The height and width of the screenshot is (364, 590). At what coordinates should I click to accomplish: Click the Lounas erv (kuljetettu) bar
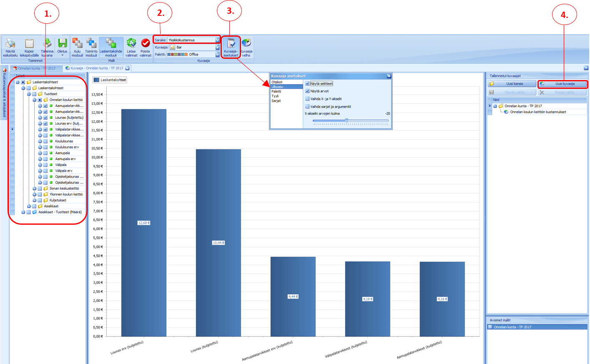click(x=144, y=223)
